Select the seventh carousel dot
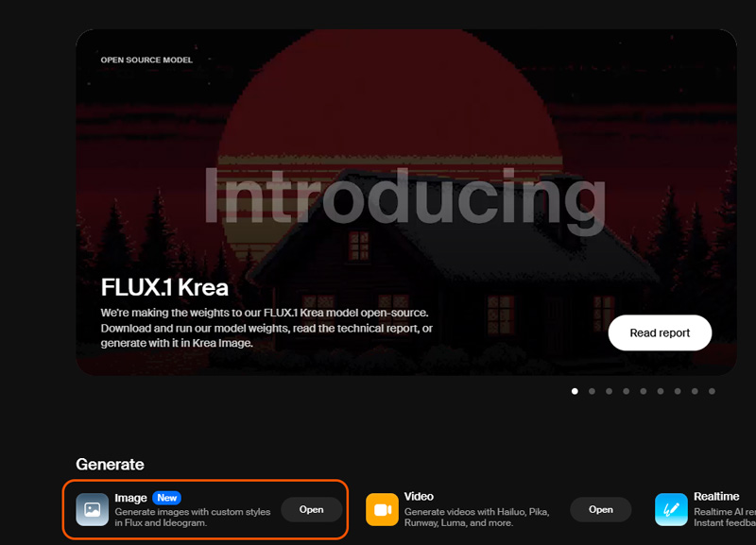Image resolution: width=756 pixels, height=545 pixels. point(678,391)
